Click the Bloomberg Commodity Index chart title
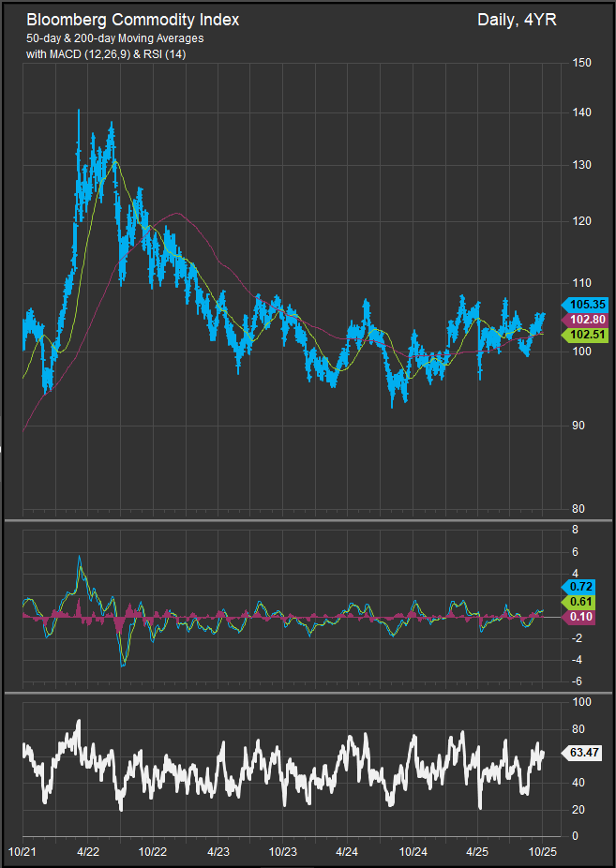This screenshot has width=616, height=868. (132, 20)
